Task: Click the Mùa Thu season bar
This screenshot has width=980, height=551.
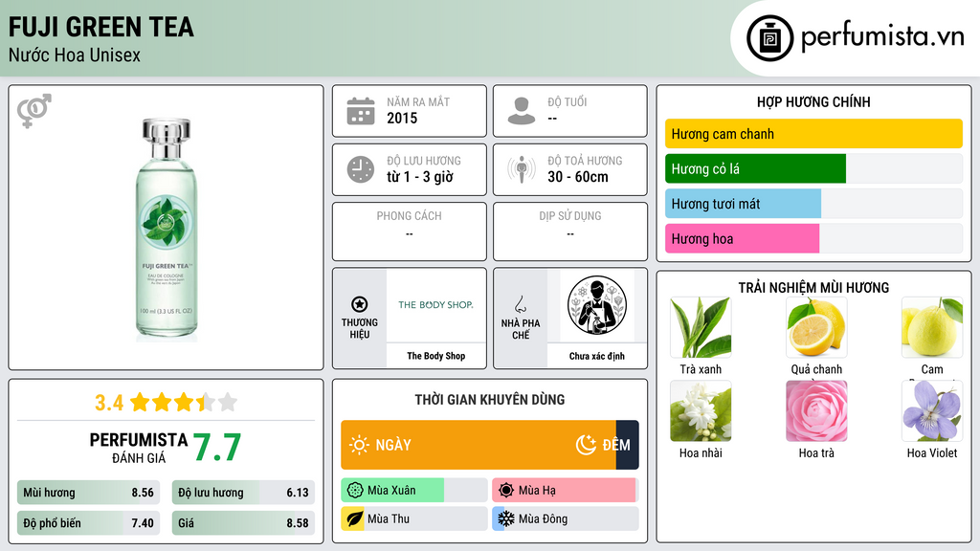Action: [413, 518]
